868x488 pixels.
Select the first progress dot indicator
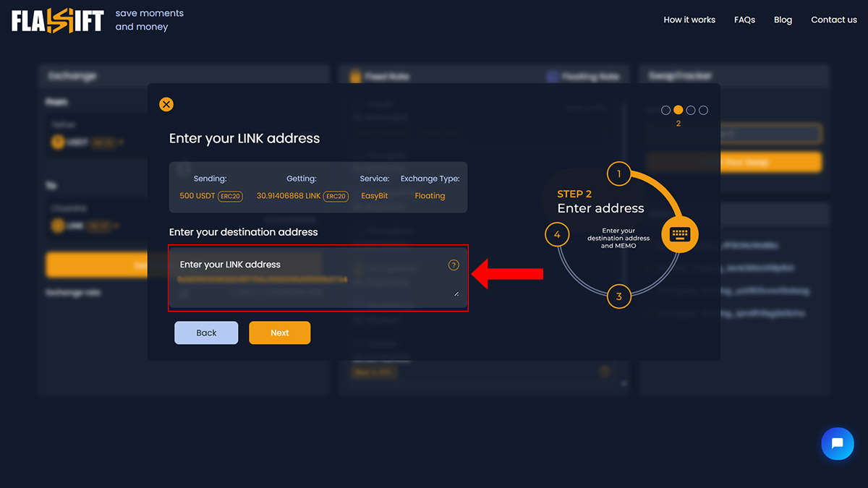tap(666, 111)
